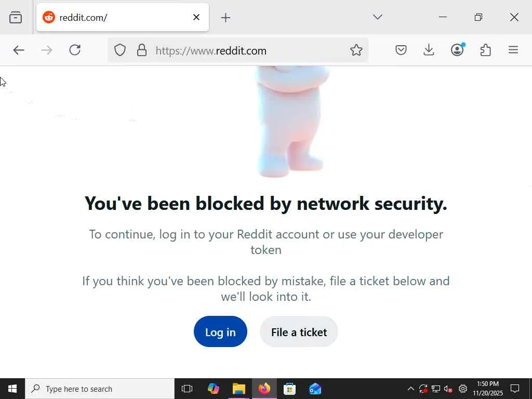Click the URL address bar field
532x399 pixels.
coord(249,50)
